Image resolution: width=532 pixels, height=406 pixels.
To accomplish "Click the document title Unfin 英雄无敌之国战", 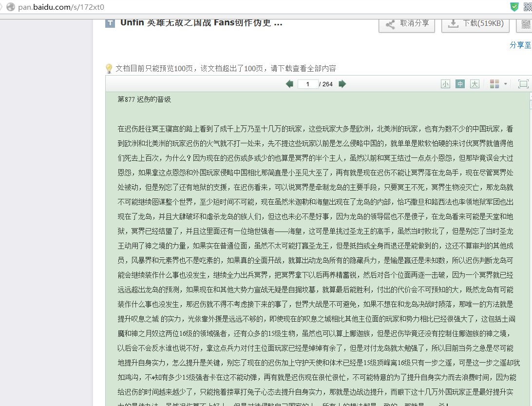I will pyautogui.click(x=201, y=23).
